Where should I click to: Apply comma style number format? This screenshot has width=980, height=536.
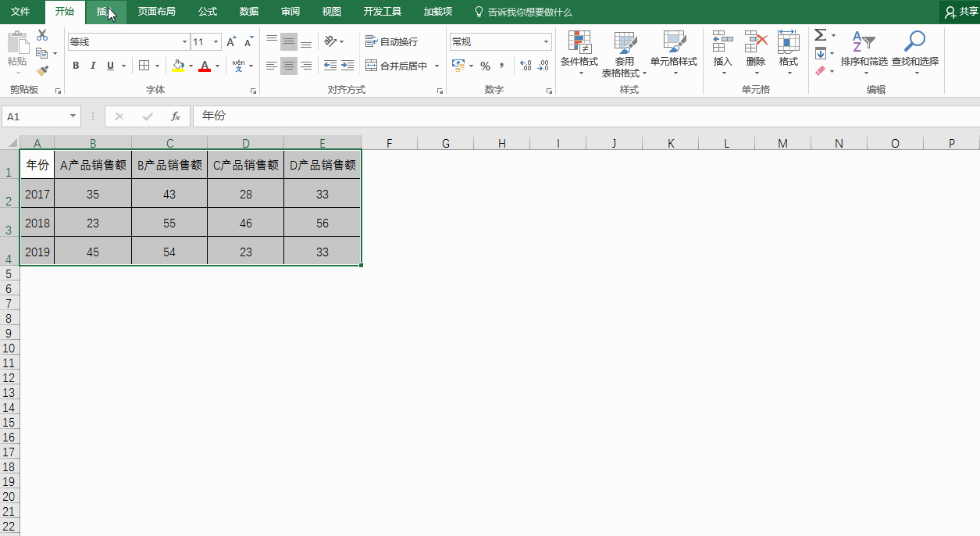(502, 66)
